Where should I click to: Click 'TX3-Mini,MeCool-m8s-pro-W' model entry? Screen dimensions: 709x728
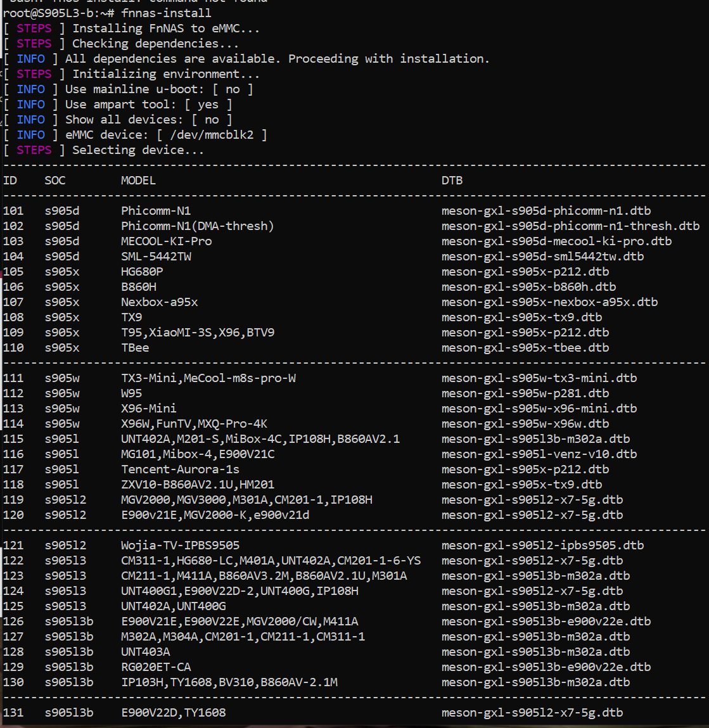click(208, 378)
